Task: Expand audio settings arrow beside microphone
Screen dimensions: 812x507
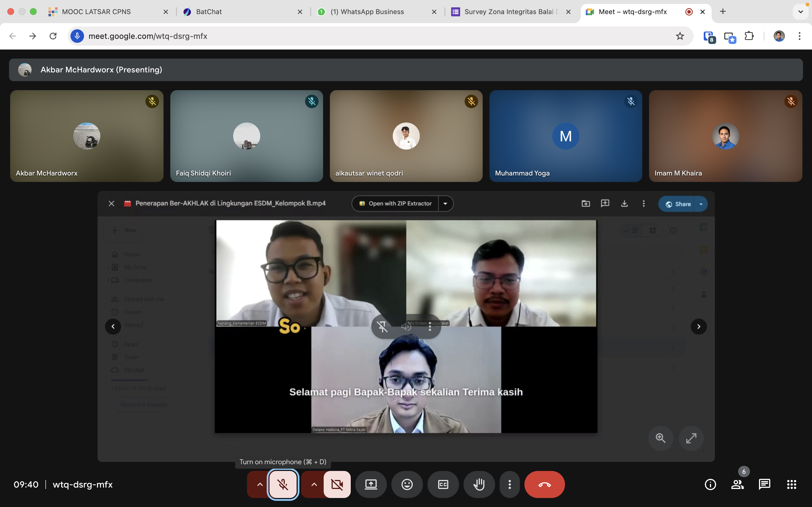Action: 260,484
